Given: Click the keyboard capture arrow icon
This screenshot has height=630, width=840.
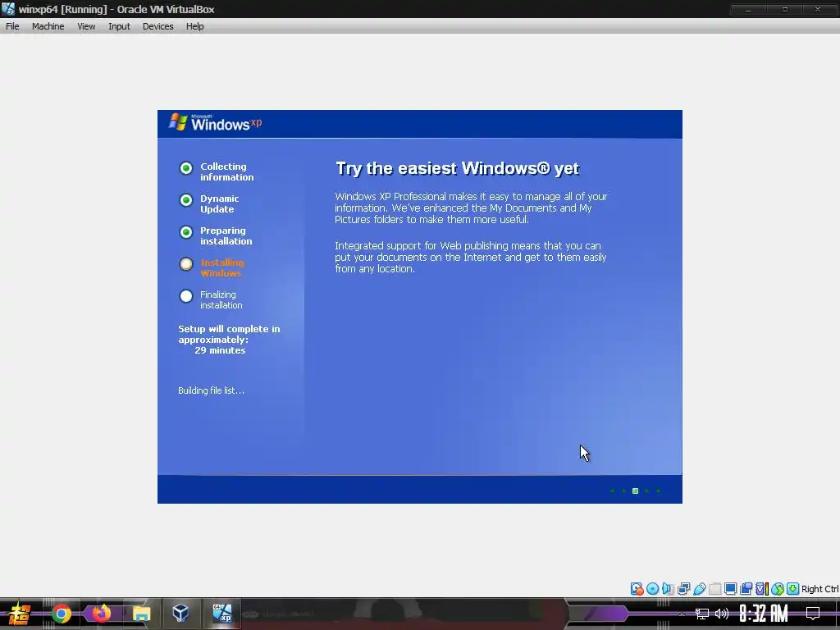Looking at the screenshot, I should click(x=793, y=589).
